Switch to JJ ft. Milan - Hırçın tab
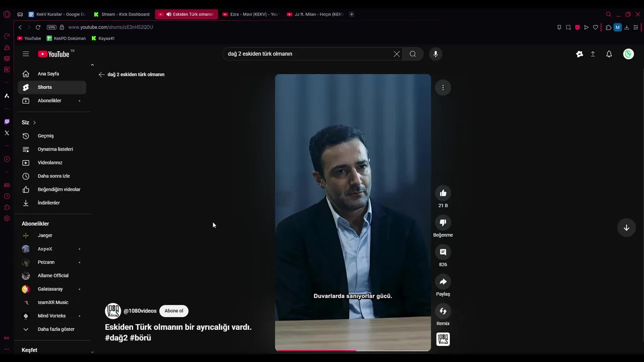Image resolution: width=644 pixels, height=362 pixels. pos(315,14)
